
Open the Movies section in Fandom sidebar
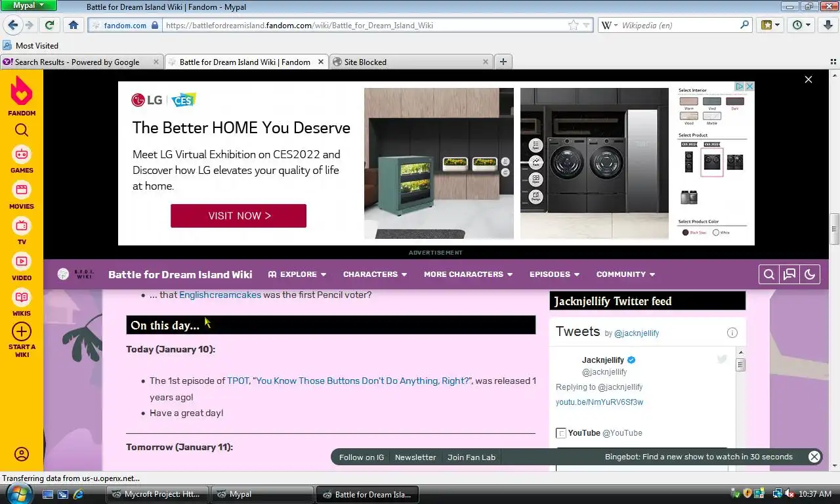[22, 195]
